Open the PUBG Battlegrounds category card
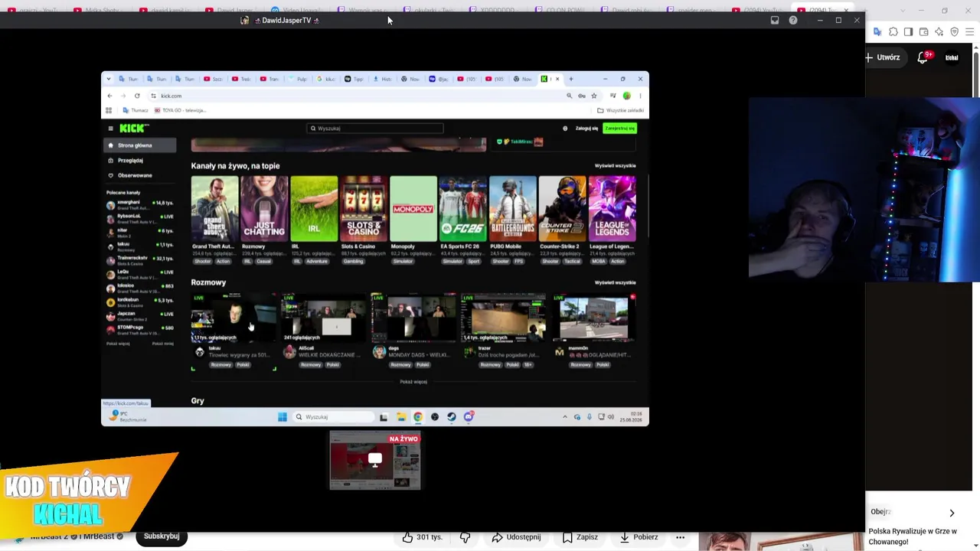The height and width of the screenshot is (551, 980). pyautogui.click(x=513, y=208)
